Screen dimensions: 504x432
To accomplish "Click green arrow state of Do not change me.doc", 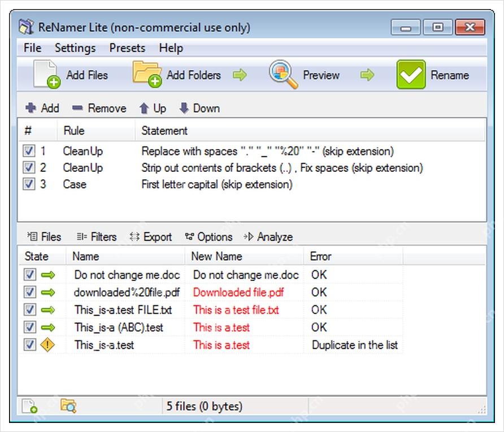I will 48,275.
